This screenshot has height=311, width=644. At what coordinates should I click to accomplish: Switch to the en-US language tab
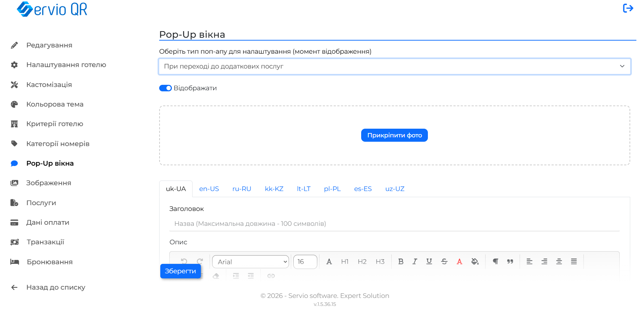coord(209,189)
